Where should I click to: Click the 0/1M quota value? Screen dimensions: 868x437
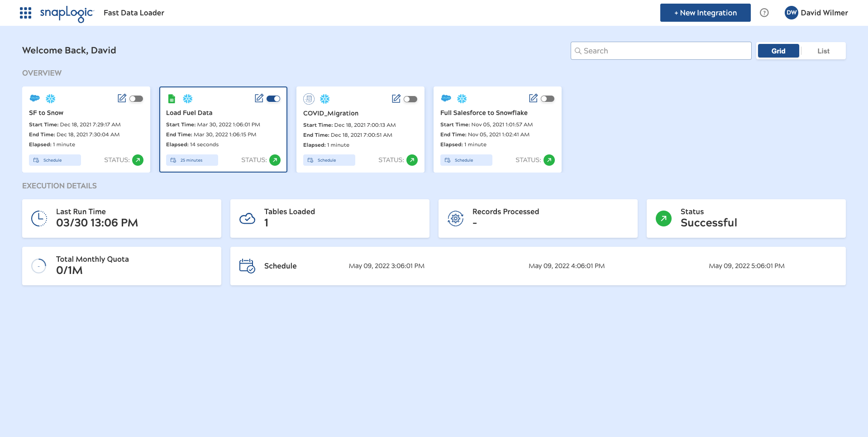point(69,270)
